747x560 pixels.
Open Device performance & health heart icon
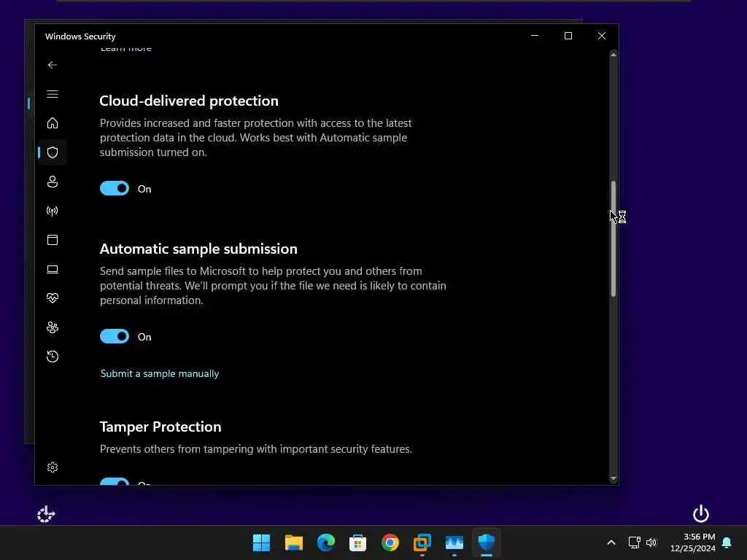coord(53,298)
